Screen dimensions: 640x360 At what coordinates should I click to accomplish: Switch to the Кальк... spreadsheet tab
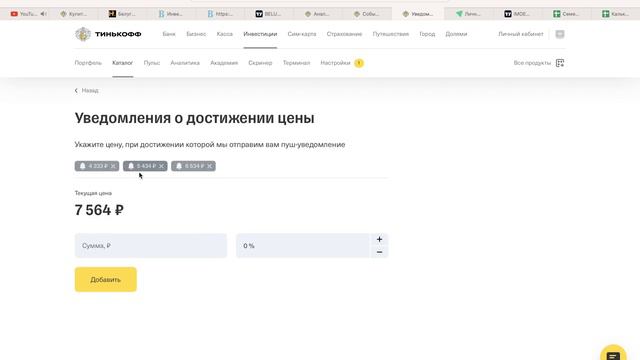coord(616,14)
